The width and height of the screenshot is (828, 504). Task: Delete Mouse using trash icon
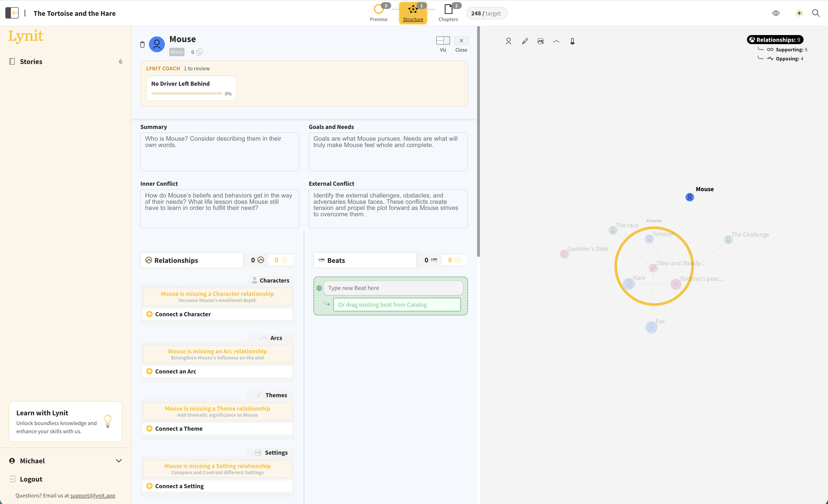click(142, 44)
